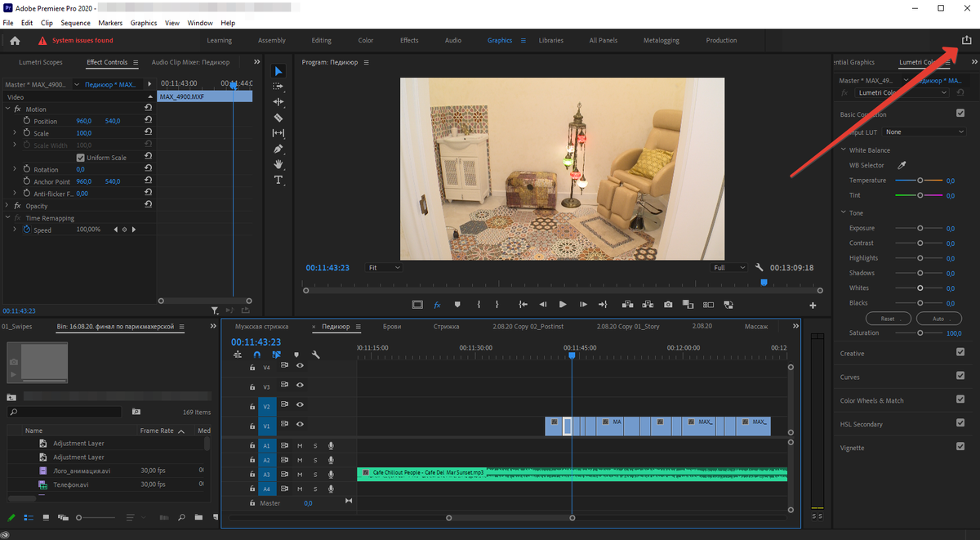Hide track V4 with eye icon

[300, 366]
